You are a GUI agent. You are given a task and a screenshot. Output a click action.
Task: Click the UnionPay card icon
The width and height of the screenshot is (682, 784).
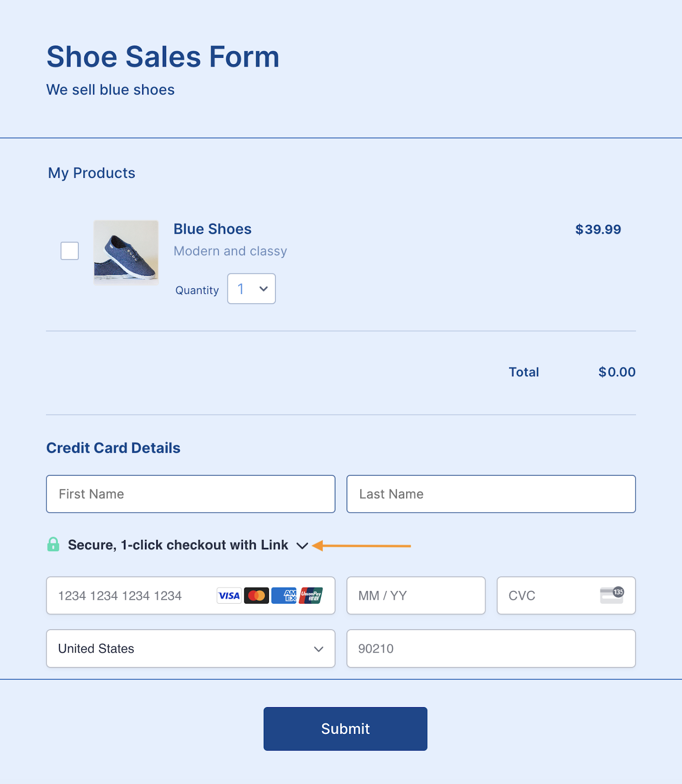coord(311,595)
